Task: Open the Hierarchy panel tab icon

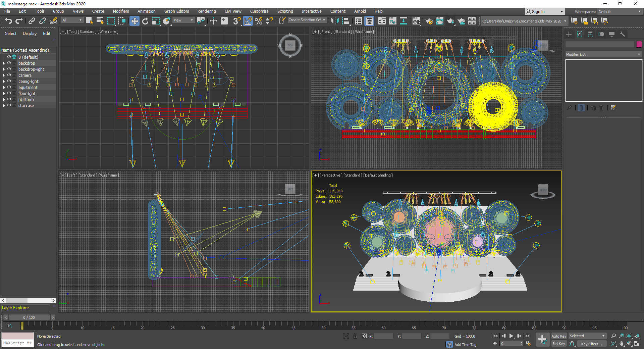Action: [590, 34]
